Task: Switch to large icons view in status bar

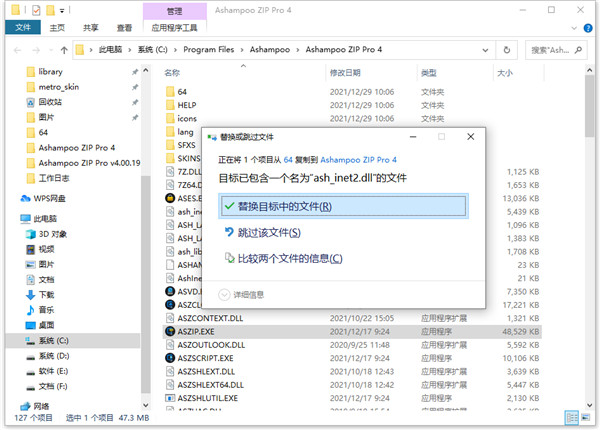Action: 586,418
